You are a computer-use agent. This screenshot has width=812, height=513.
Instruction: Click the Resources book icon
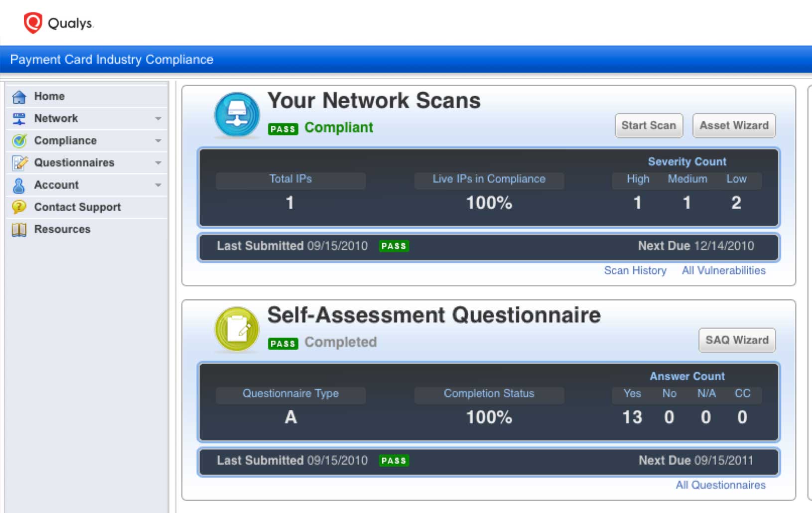pos(19,229)
